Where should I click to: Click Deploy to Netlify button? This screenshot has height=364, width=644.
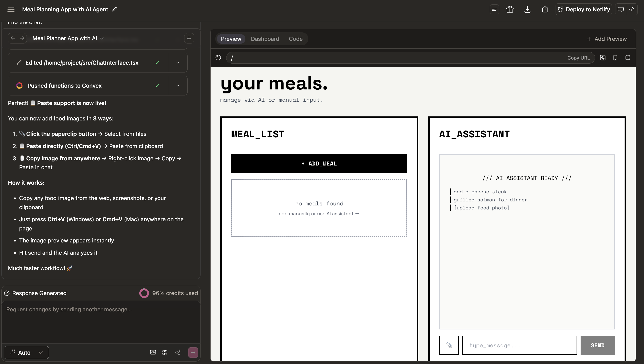click(583, 10)
